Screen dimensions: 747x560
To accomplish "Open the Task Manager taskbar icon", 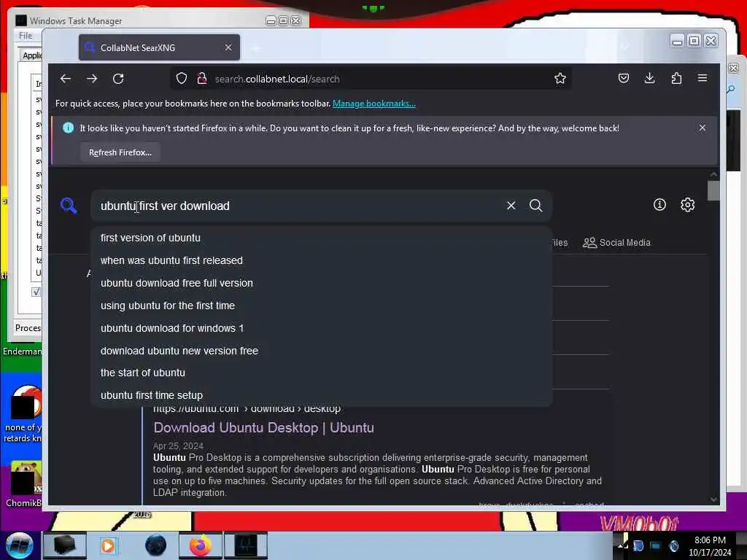I will [x=246, y=545].
